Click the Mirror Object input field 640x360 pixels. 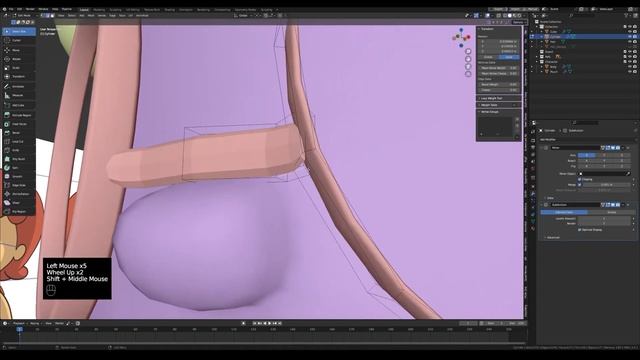(604, 173)
